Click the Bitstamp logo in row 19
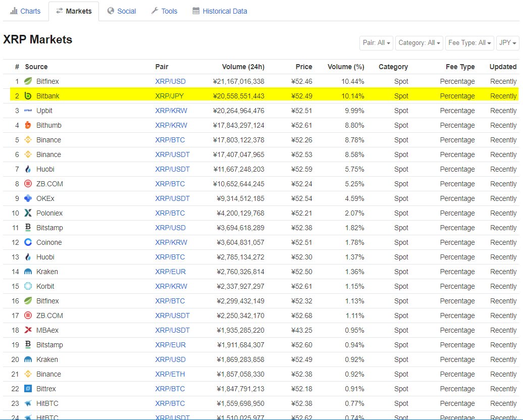This screenshot has height=420, width=523. pyautogui.click(x=28, y=345)
